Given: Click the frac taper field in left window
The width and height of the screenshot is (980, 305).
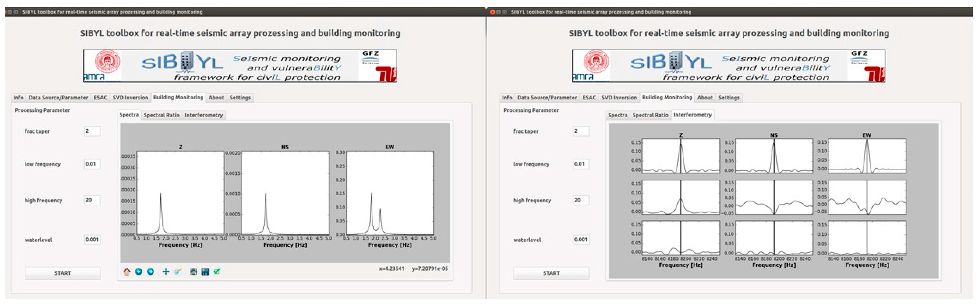Looking at the screenshot, I should (92, 131).
